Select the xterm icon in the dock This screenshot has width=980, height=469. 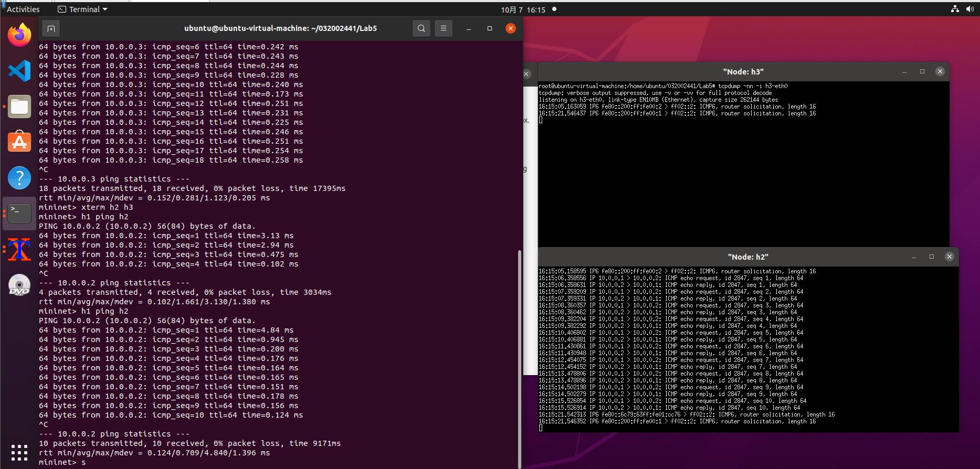coord(19,249)
